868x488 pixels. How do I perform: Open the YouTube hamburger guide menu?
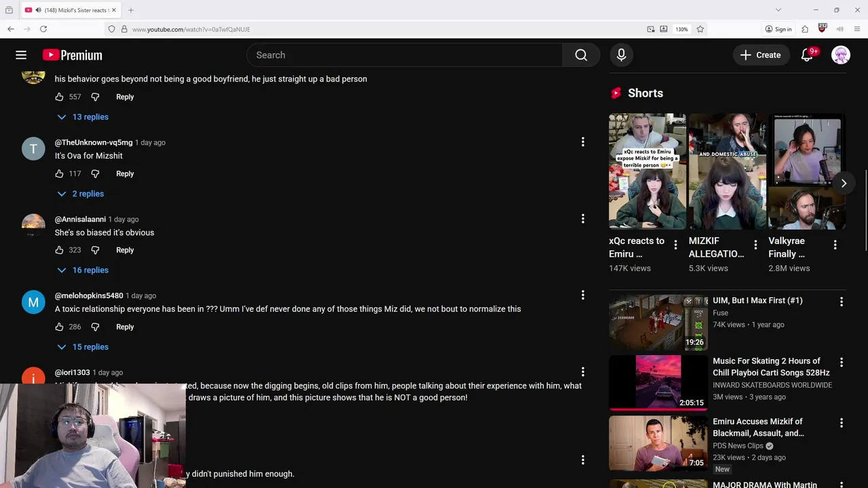[21, 55]
